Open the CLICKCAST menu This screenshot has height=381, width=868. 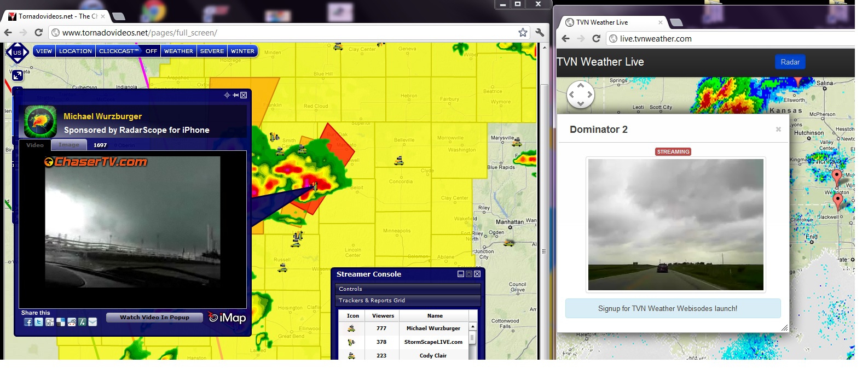pyautogui.click(x=119, y=51)
